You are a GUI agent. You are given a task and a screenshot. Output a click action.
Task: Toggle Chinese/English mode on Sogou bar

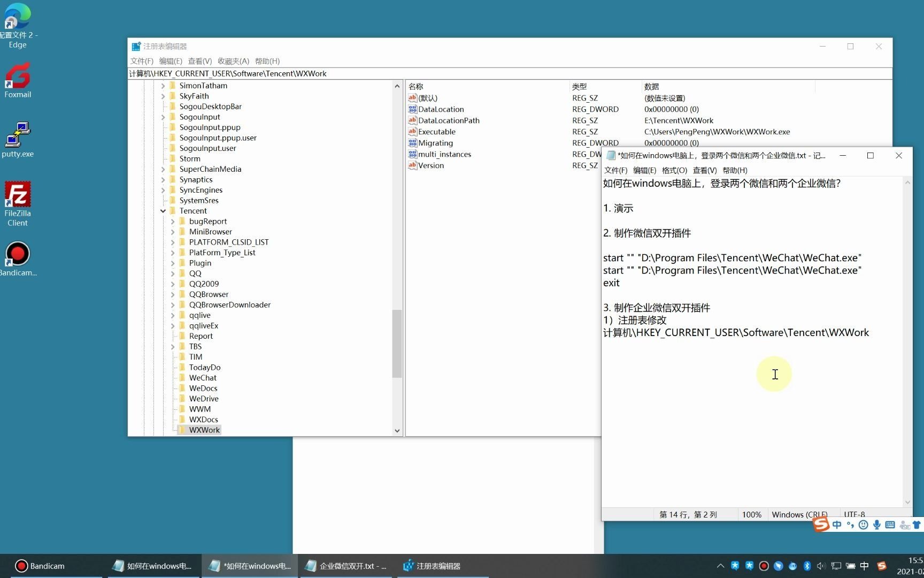pos(837,525)
